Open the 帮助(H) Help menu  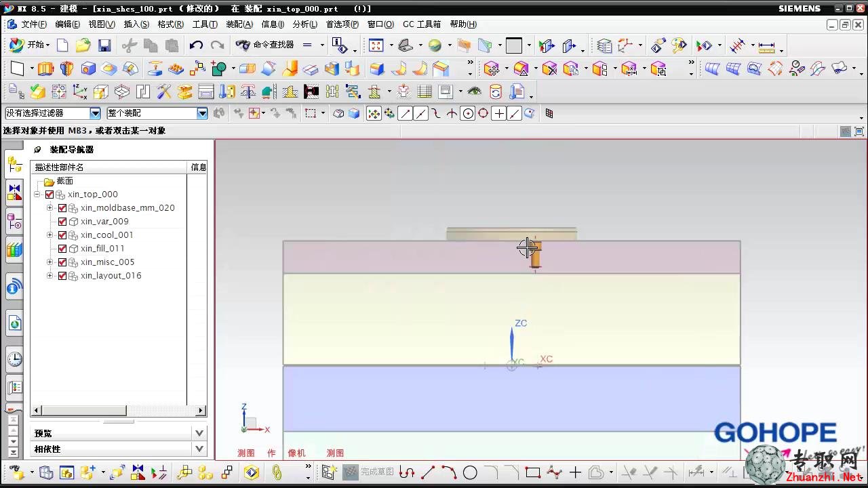point(463,24)
